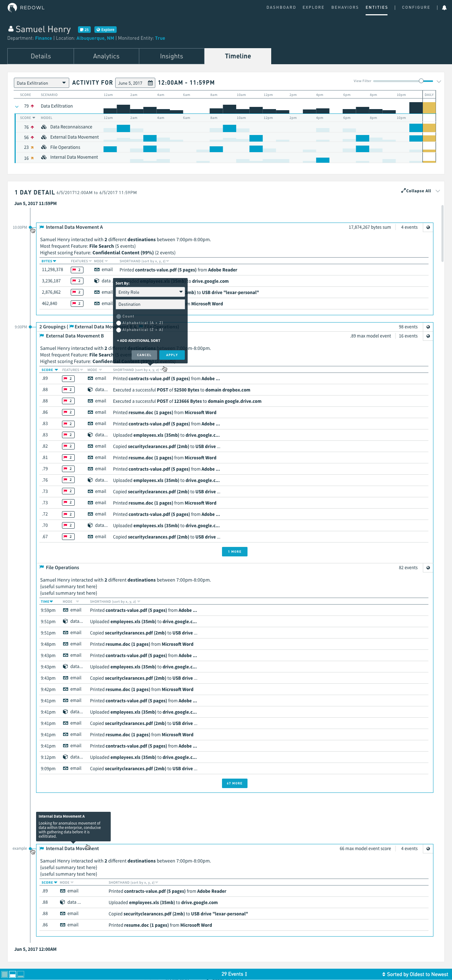Go to Dashboard in top navigation
This screenshot has height=980, width=452.
coord(281,8)
